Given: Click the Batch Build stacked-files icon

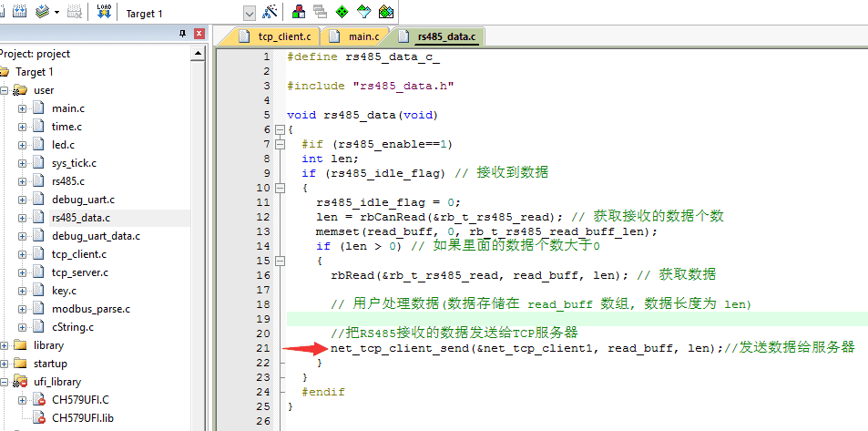Looking at the screenshot, I should 43,13.
